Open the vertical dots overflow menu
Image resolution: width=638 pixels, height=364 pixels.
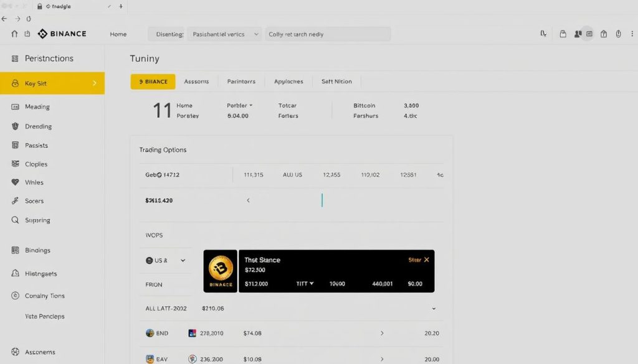pyautogui.click(x=632, y=34)
